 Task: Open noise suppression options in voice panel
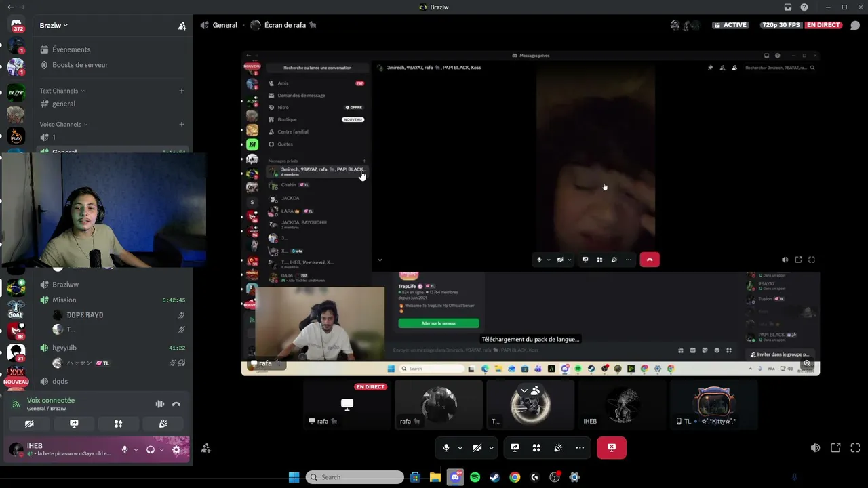click(x=160, y=404)
